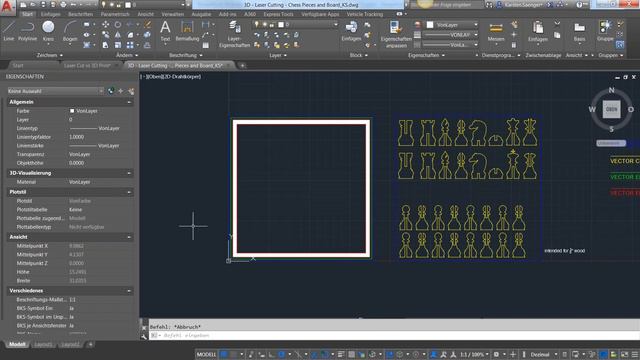Toggle the eraser icon in the Ändern panel
This screenshot has height=360, width=640.
click(147, 24)
